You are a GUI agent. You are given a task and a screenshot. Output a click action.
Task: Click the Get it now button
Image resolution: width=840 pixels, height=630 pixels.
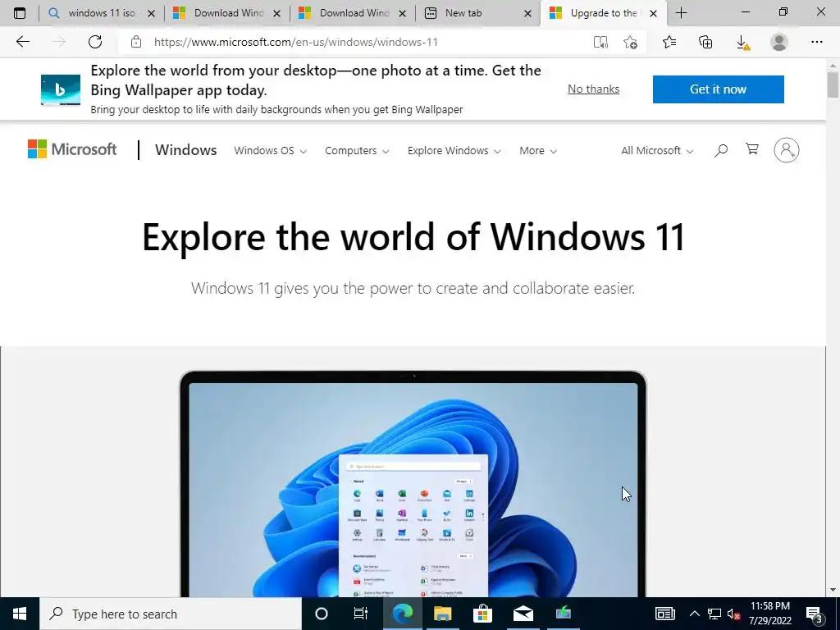pos(718,89)
